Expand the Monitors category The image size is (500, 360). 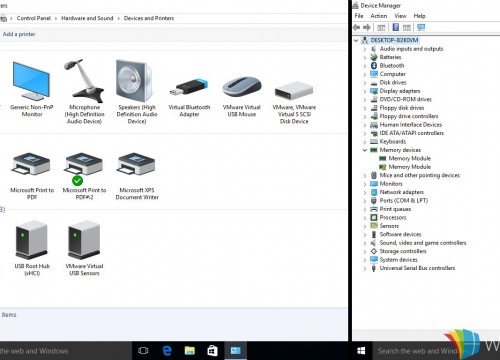pyautogui.click(x=365, y=184)
